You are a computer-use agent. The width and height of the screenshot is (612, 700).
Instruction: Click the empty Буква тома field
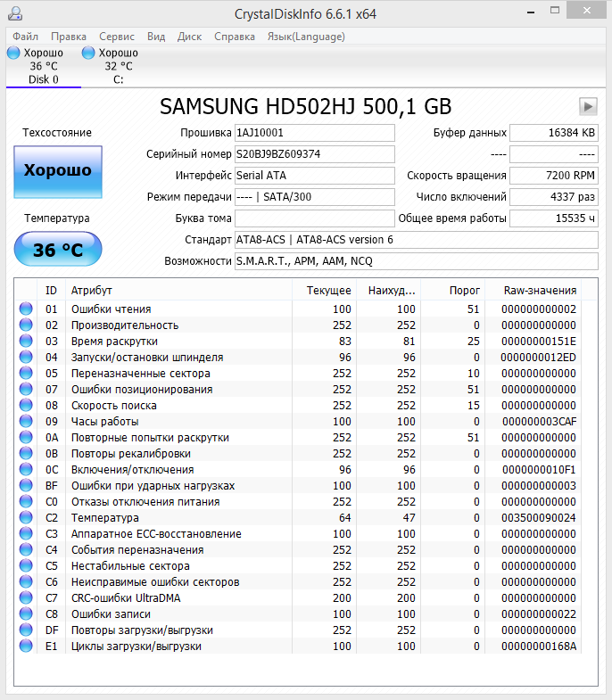tap(315, 218)
